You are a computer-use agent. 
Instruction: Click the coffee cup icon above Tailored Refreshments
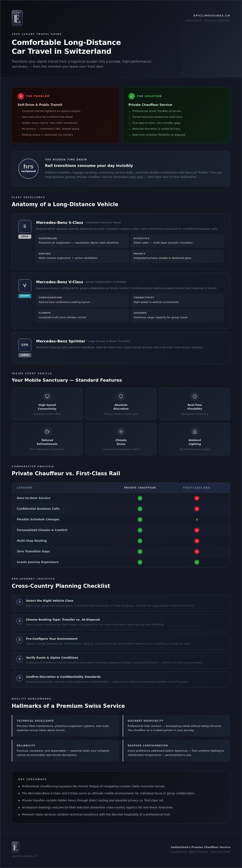click(47, 432)
